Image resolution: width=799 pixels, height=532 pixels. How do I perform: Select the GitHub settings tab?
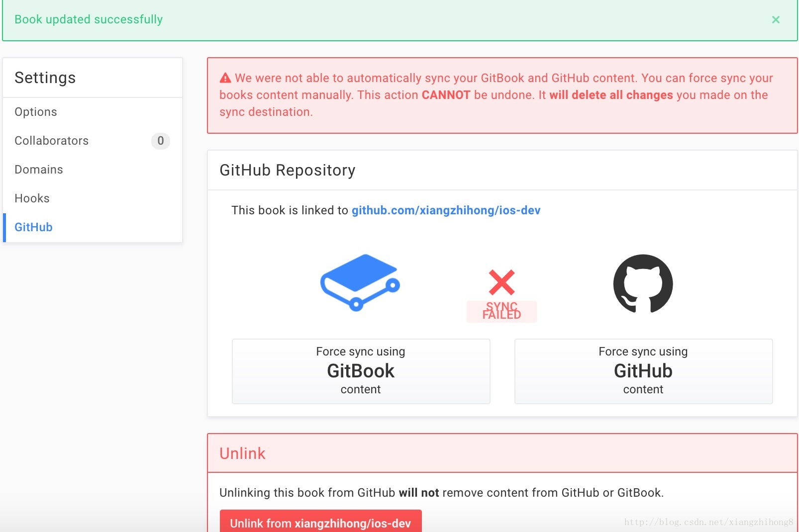pyautogui.click(x=93, y=227)
